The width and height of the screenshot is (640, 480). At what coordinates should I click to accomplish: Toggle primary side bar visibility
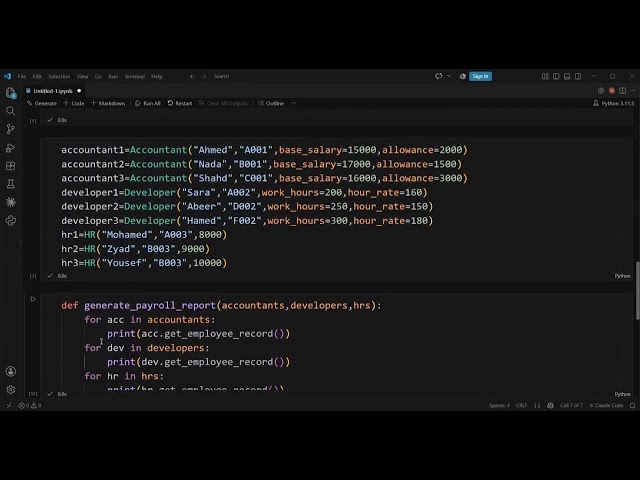(x=556, y=76)
